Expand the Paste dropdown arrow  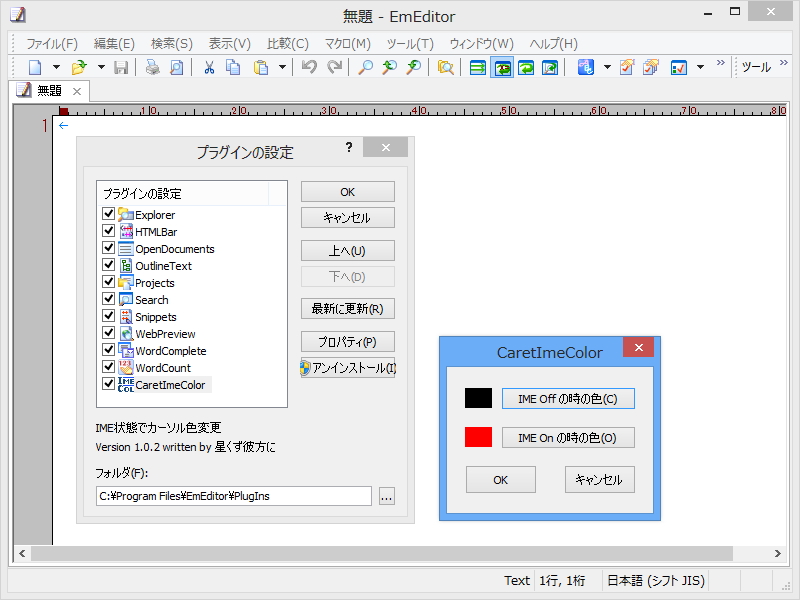click(x=280, y=67)
